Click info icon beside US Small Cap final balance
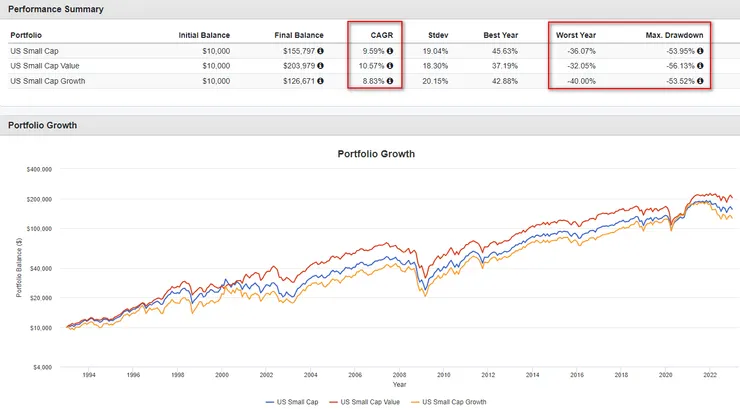The width and height of the screenshot is (740, 410). [x=319, y=49]
